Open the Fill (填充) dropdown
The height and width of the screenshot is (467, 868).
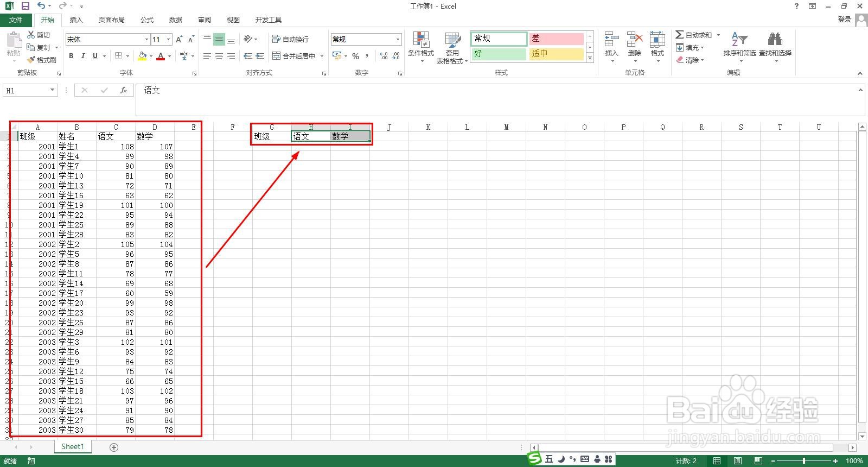pyautogui.click(x=690, y=47)
